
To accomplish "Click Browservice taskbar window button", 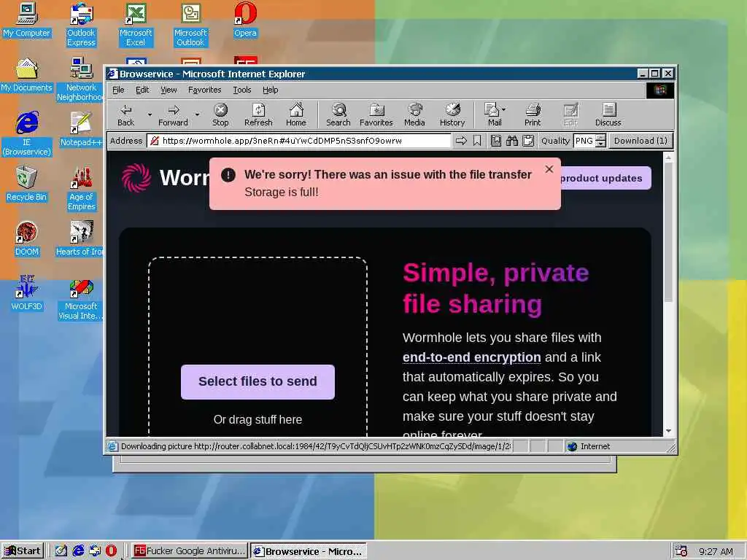I will (x=309, y=551).
